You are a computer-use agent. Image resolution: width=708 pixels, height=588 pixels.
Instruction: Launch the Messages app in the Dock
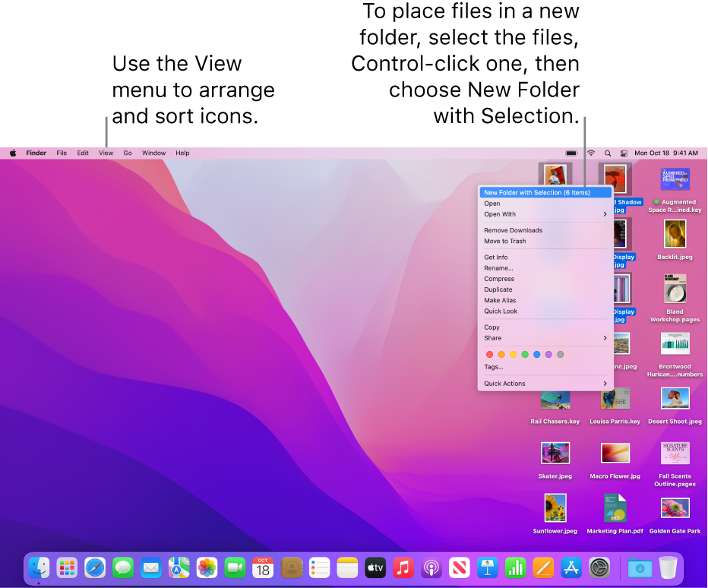(x=123, y=567)
